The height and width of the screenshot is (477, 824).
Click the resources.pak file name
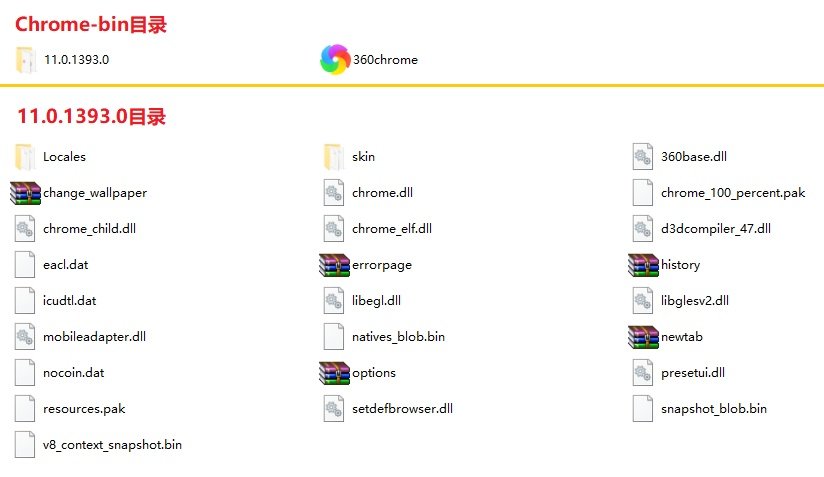[x=84, y=409]
